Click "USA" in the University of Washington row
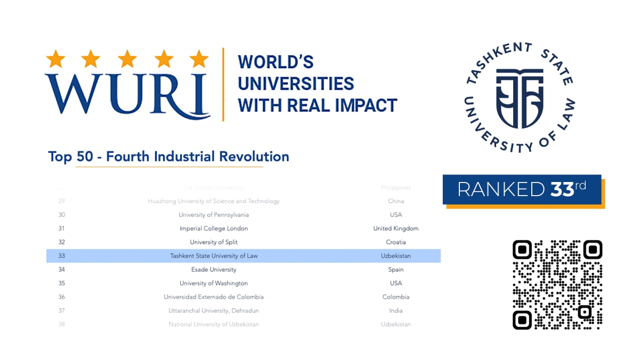Image resolution: width=644 pixels, height=362 pixels. click(x=396, y=283)
